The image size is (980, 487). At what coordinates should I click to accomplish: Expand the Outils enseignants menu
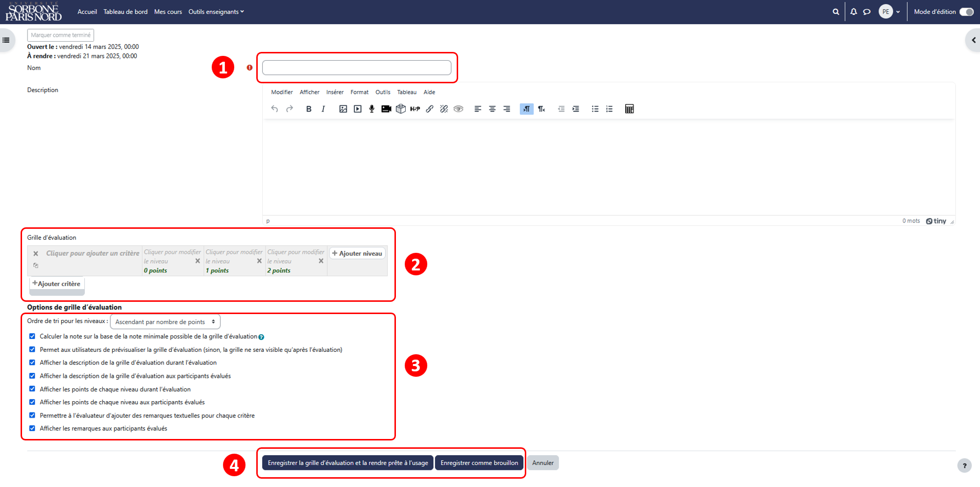click(216, 12)
